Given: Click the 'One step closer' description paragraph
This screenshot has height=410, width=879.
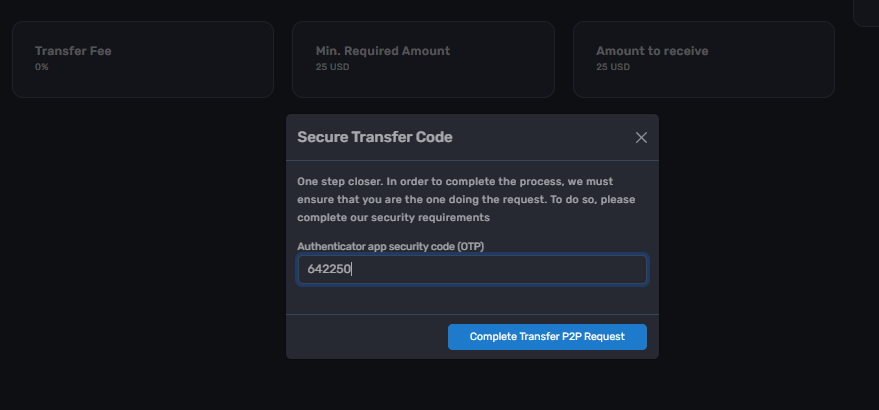Looking at the screenshot, I should pyautogui.click(x=470, y=199).
